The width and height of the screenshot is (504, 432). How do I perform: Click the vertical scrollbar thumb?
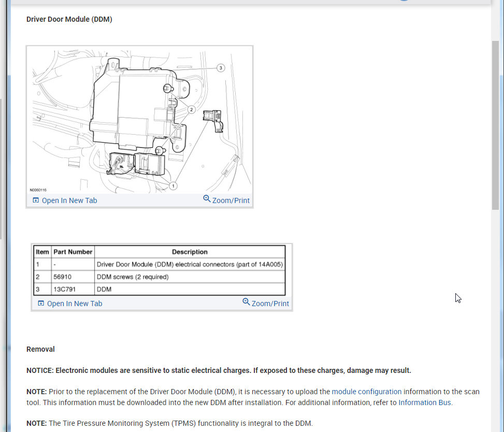pos(495,125)
